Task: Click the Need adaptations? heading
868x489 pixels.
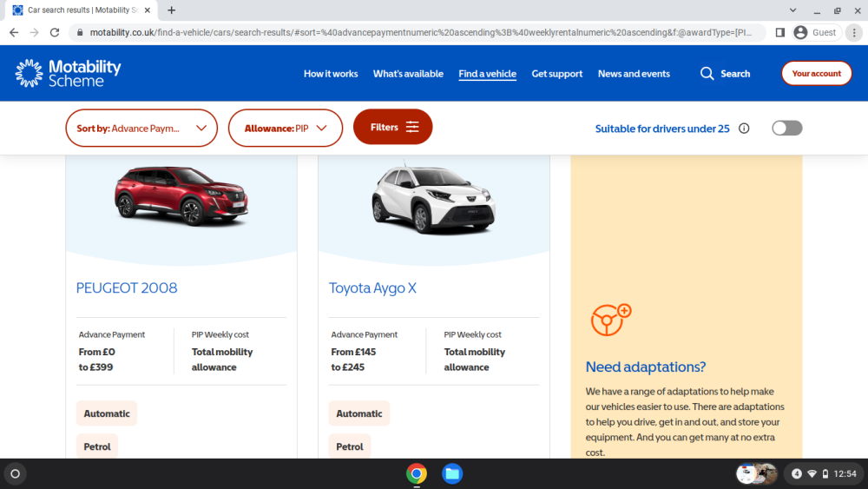Action: 646,367
